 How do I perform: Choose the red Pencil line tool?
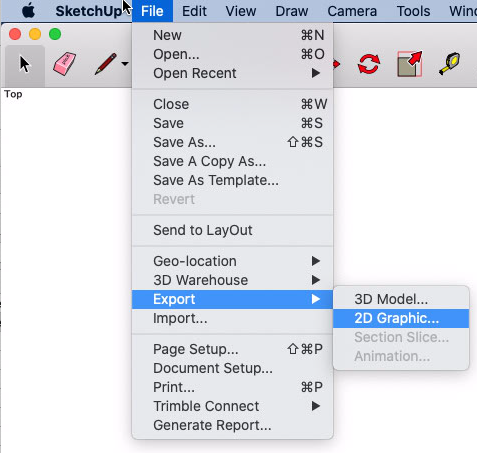tap(106, 63)
